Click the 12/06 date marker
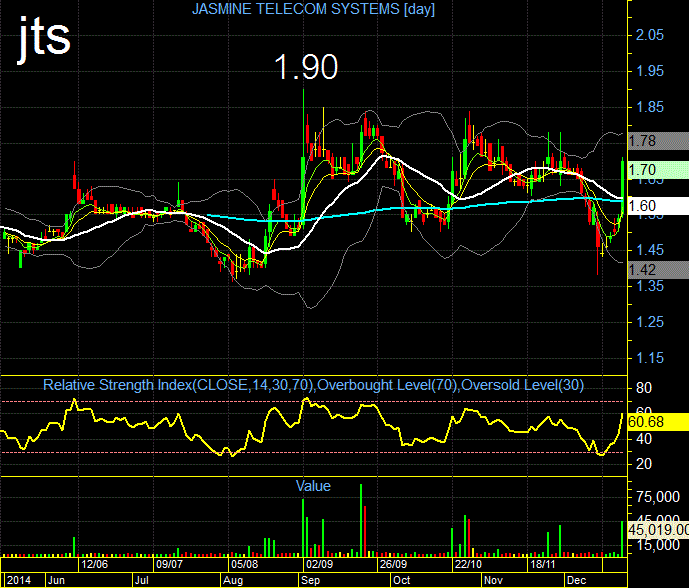Viewport: 689px width, 588px height. (94, 564)
